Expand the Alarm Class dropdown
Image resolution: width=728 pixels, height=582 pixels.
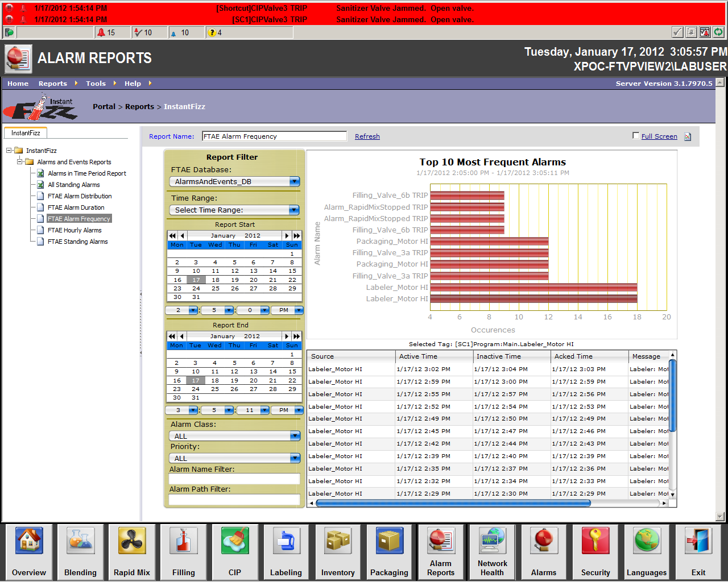(x=294, y=436)
